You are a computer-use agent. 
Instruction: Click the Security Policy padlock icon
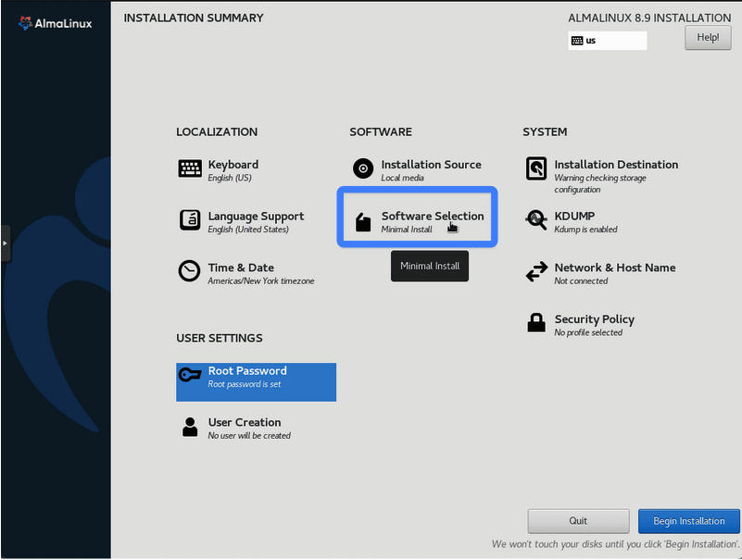(x=536, y=323)
